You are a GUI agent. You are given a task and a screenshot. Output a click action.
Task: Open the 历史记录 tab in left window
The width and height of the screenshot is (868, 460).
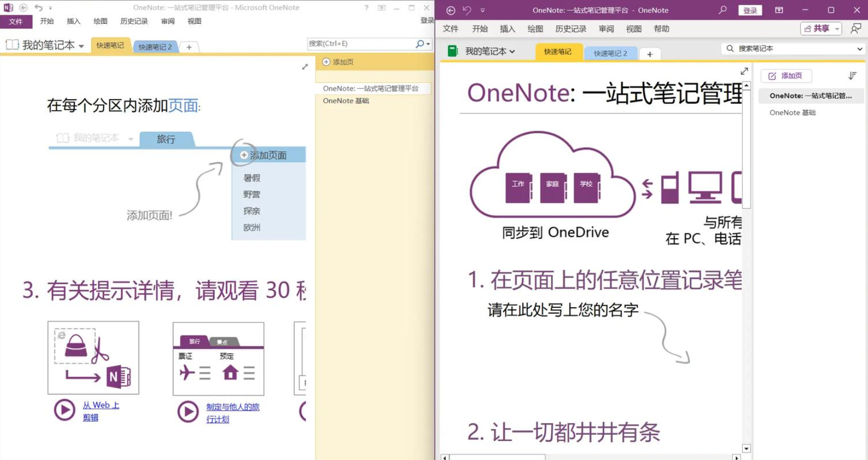[134, 21]
